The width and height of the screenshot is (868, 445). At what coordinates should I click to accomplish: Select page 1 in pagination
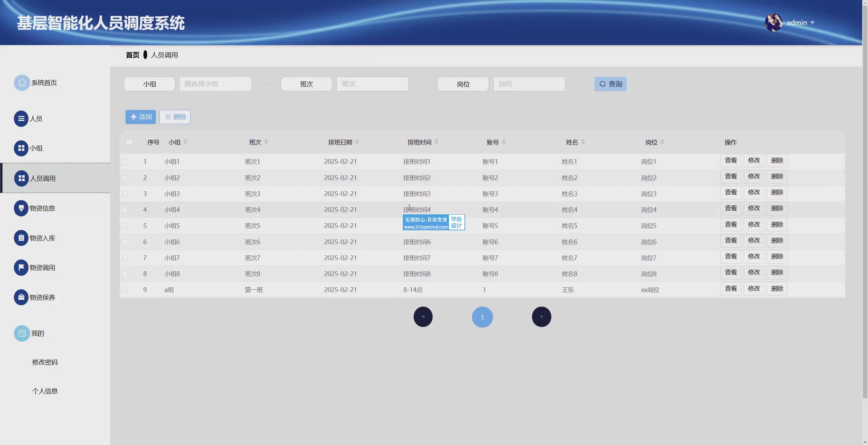coord(482,317)
